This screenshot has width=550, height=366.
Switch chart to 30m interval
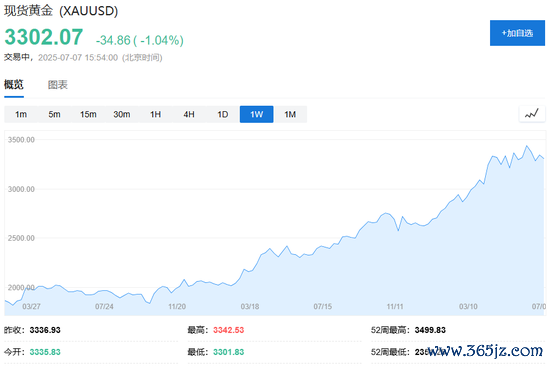(122, 114)
